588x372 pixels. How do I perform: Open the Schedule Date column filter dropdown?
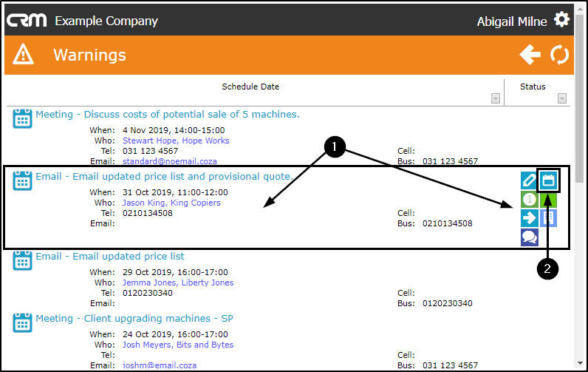495,98
